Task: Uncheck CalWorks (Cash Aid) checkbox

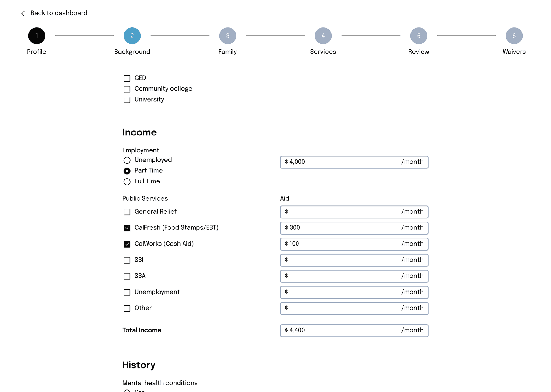Action: pos(127,244)
